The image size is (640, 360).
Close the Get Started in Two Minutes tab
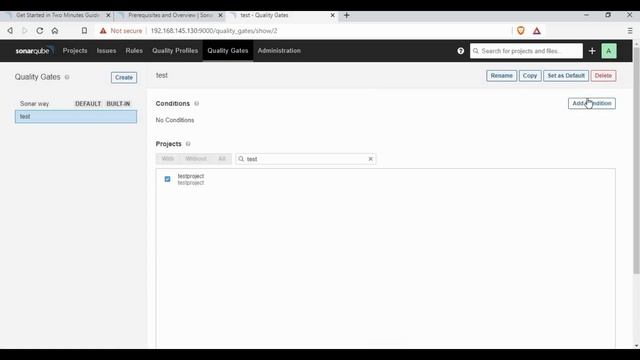108,15
